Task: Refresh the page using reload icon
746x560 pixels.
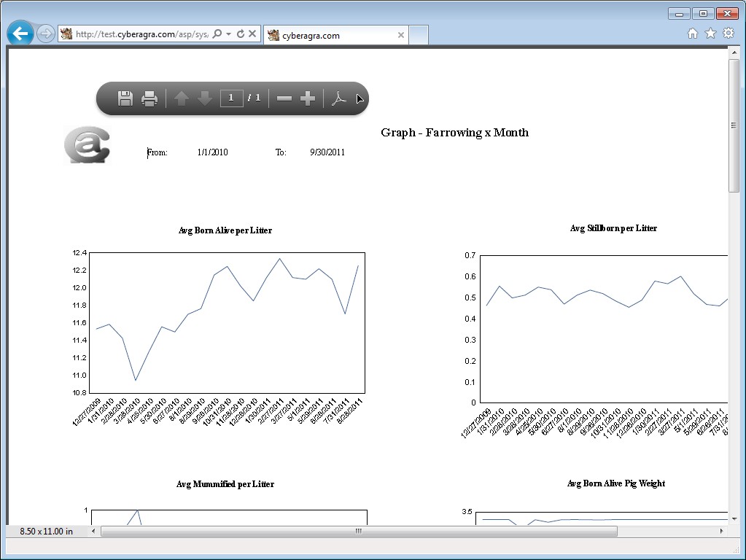Action: [x=241, y=34]
